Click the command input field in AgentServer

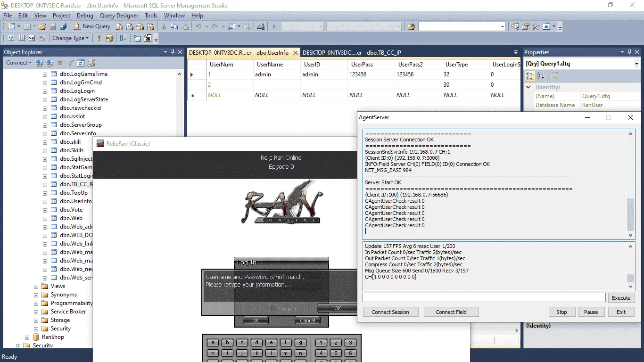point(484,298)
